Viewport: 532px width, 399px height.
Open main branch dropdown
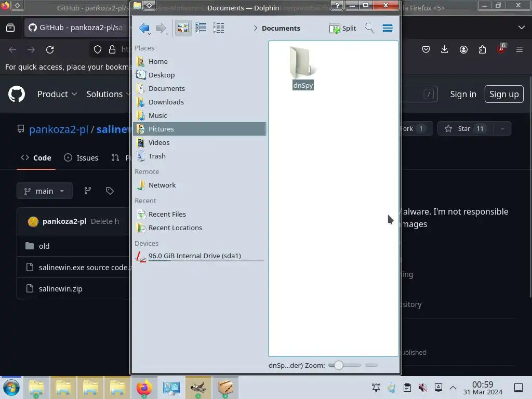pyautogui.click(x=45, y=191)
